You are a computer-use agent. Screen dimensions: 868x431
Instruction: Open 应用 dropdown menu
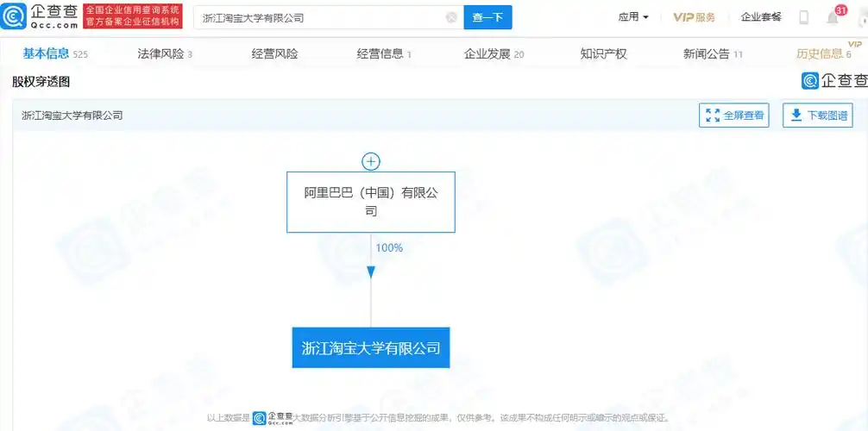pyautogui.click(x=633, y=17)
